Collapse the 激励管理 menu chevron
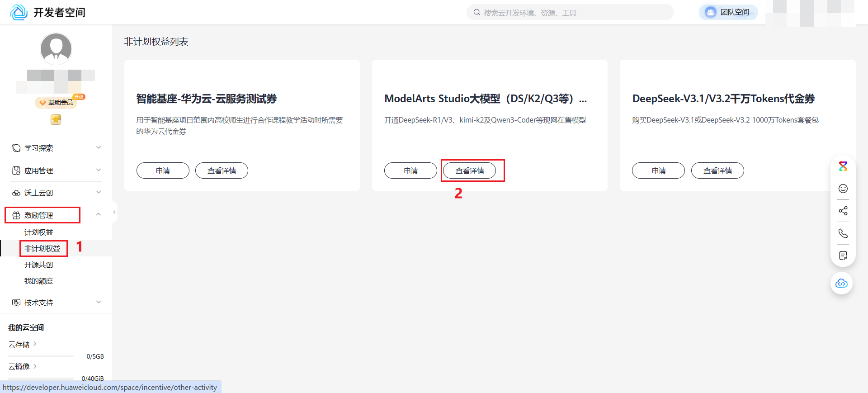The image size is (868, 393). click(99, 214)
